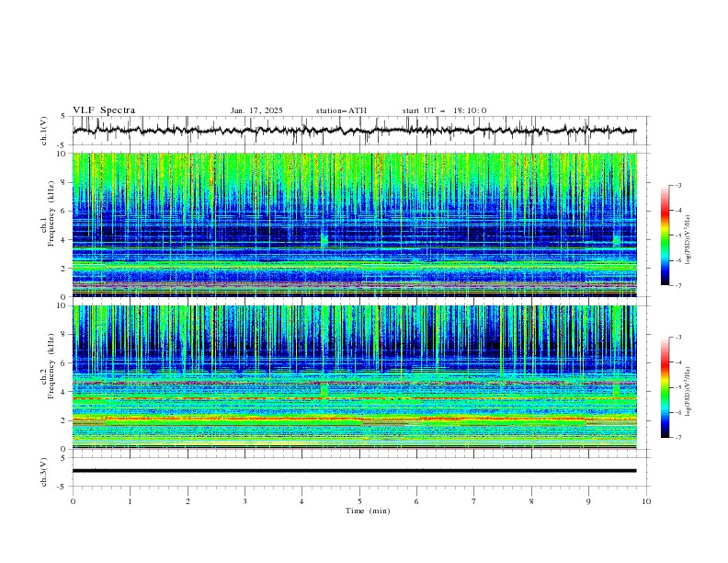Click the "-3" tick on ch.2 colorbar
Viewport: 728px width, 563px height.
click(677, 338)
